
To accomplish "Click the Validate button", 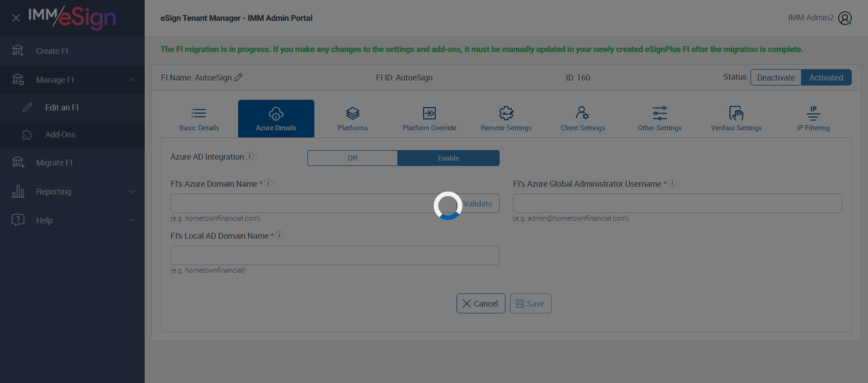I will pyautogui.click(x=478, y=203).
